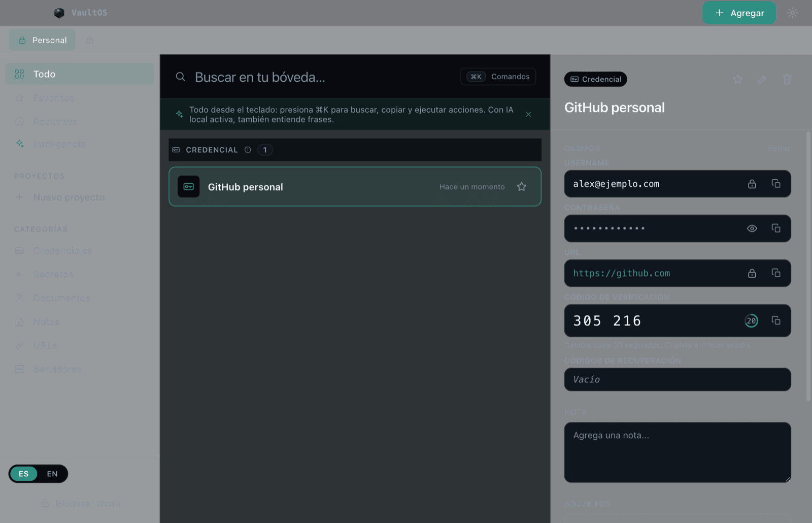Click the Editar link beside CAMPOS
812x523 pixels.
(779, 149)
